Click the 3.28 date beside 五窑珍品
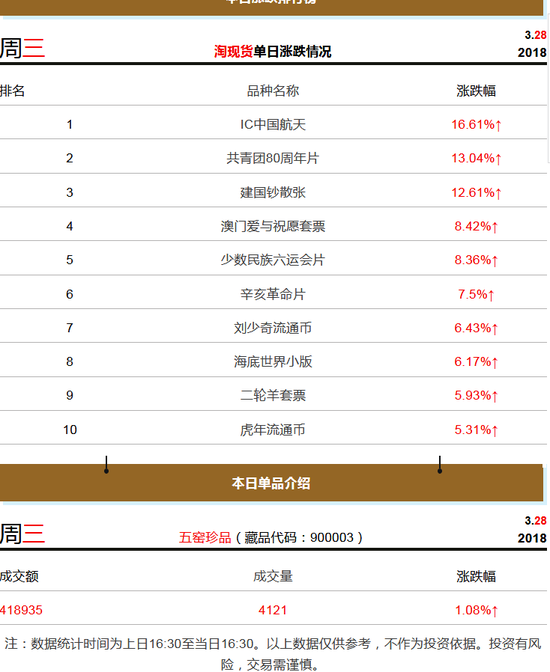Screen dimensions: 550x672 [x=535, y=520]
